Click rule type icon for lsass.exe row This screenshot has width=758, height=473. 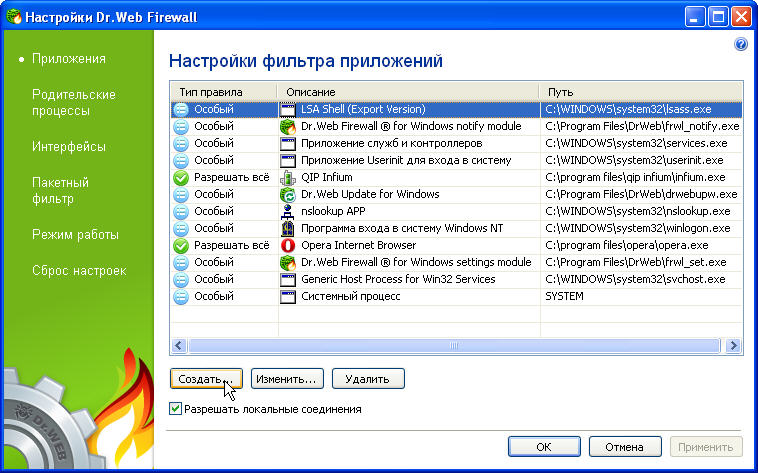coord(181,109)
